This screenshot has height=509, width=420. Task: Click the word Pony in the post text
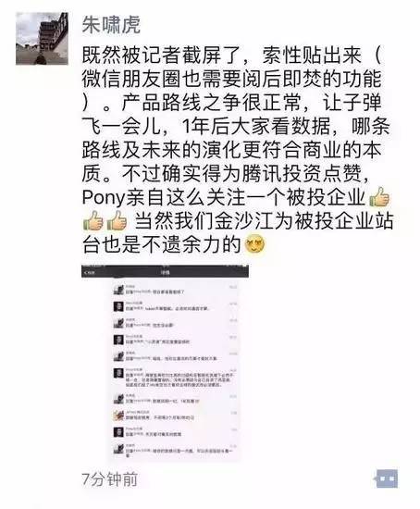(104, 198)
